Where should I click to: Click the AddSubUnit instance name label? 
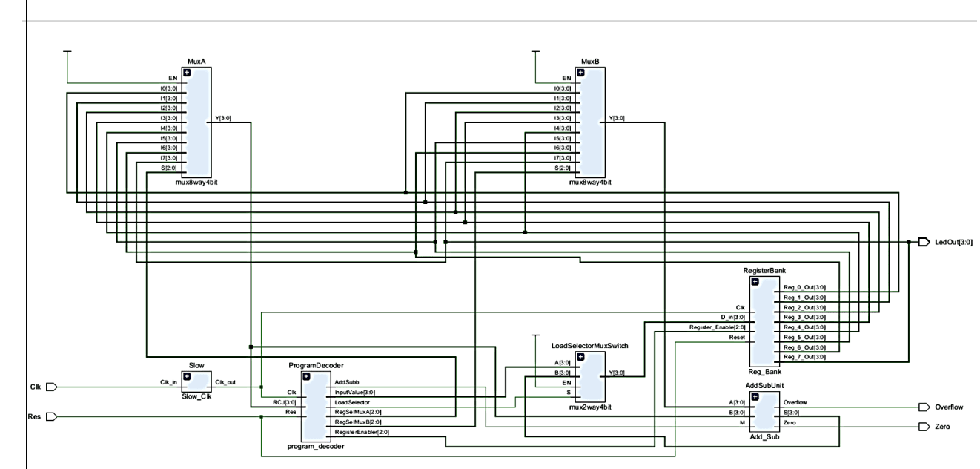pyautogui.click(x=765, y=387)
